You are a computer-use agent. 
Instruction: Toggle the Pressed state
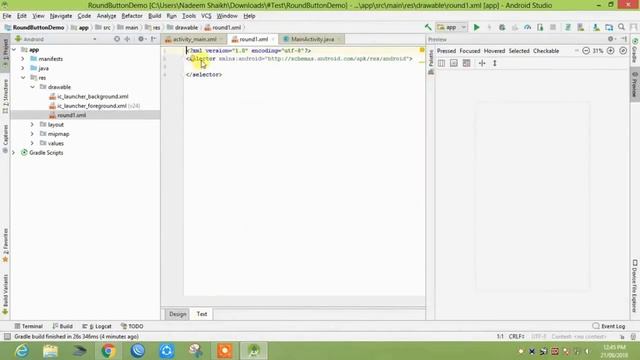pyautogui.click(x=446, y=51)
